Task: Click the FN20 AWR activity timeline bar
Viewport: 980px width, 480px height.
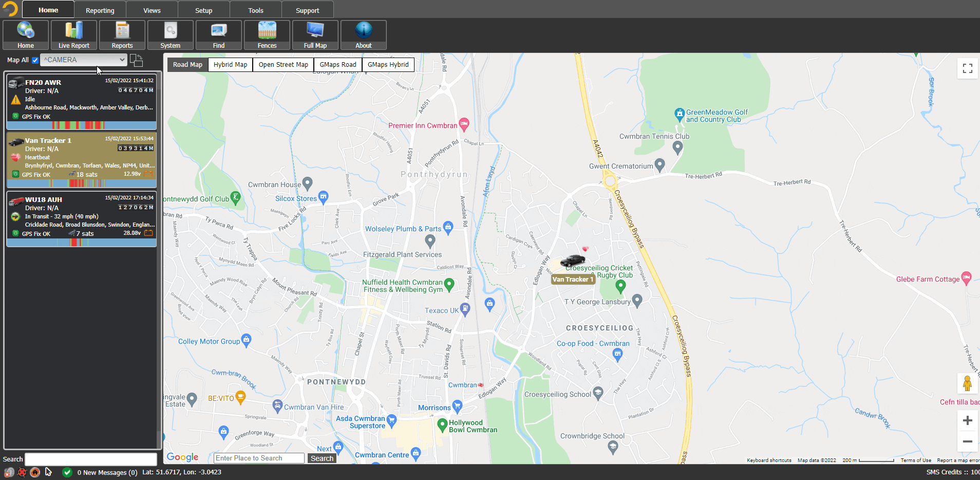Action: [x=82, y=125]
